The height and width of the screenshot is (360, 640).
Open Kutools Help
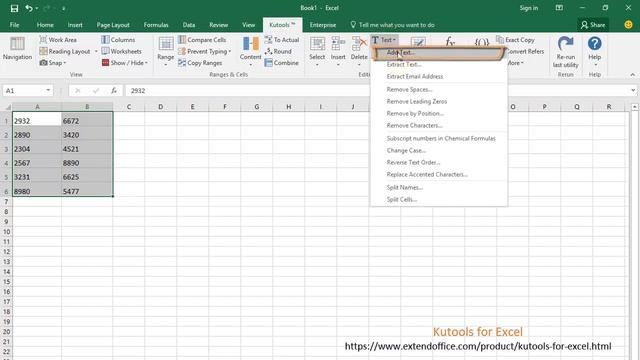595,52
